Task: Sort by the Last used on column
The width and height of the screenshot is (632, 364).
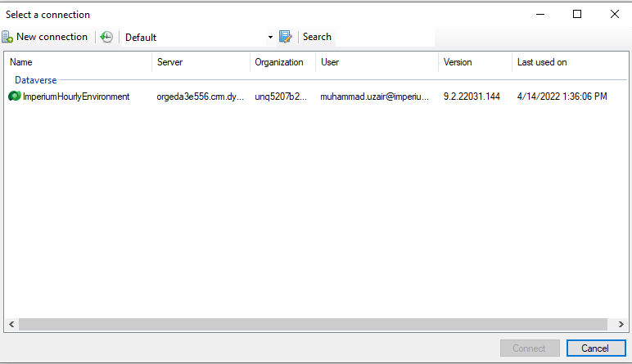Action: click(565, 62)
